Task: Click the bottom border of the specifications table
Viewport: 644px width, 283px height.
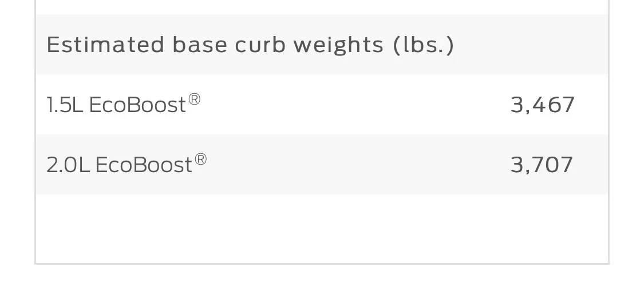Action: pos(322,264)
